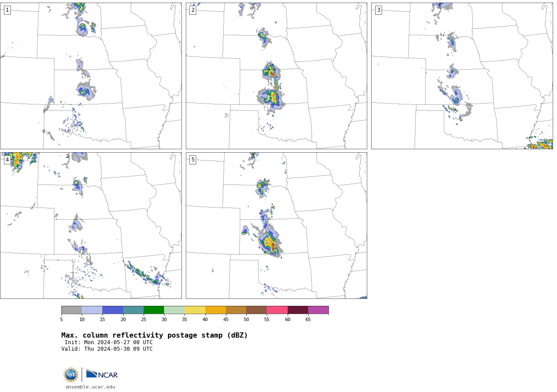The width and height of the screenshot is (557, 392).
Task: Click the colorbar tick label '5'
Action: click(61, 320)
